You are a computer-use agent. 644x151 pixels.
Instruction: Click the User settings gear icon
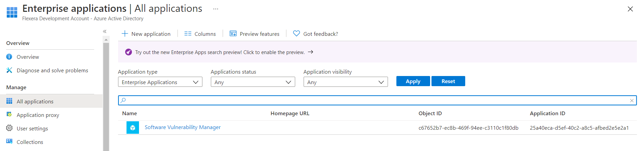(9, 128)
